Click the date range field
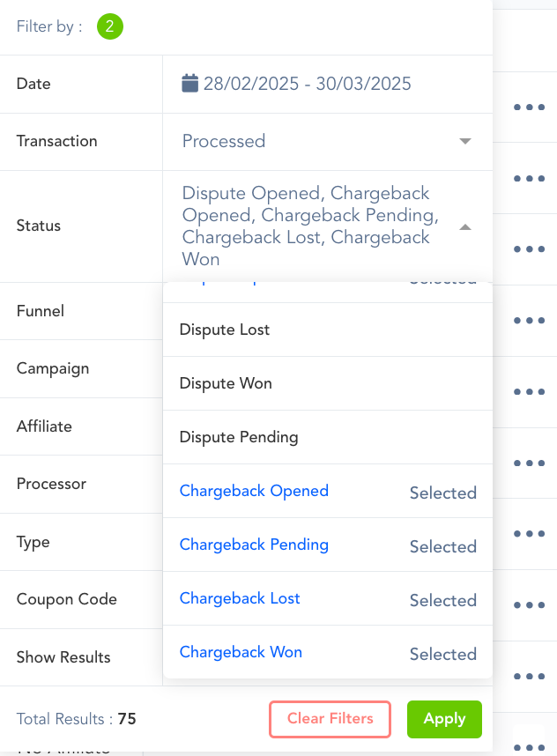 307,85
